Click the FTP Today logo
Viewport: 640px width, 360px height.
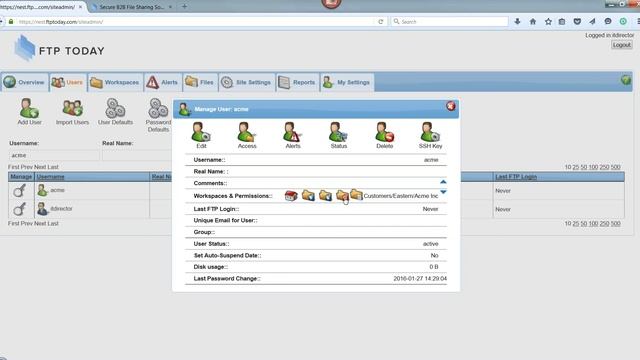pyautogui.click(x=59, y=48)
